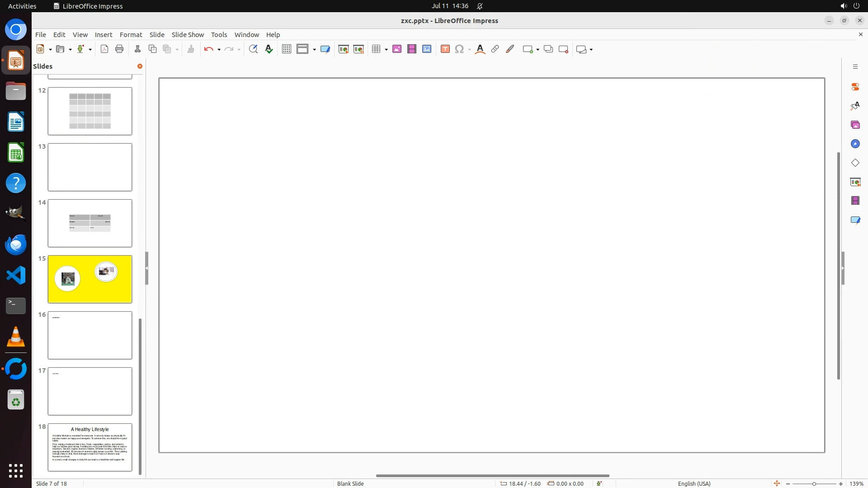
Task: Toggle Display Grid in toolbar
Action: (x=286, y=49)
